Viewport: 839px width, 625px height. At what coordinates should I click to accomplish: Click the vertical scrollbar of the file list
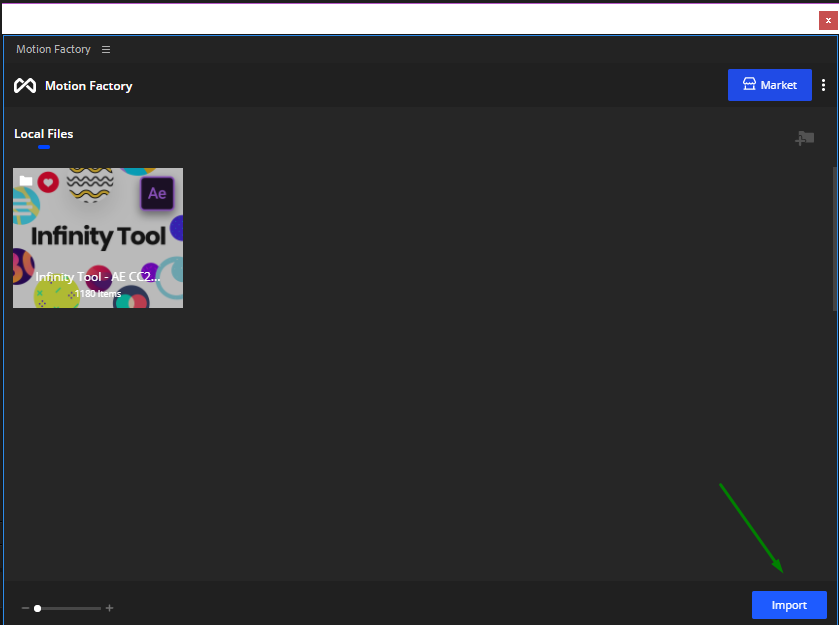(x=835, y=239)
